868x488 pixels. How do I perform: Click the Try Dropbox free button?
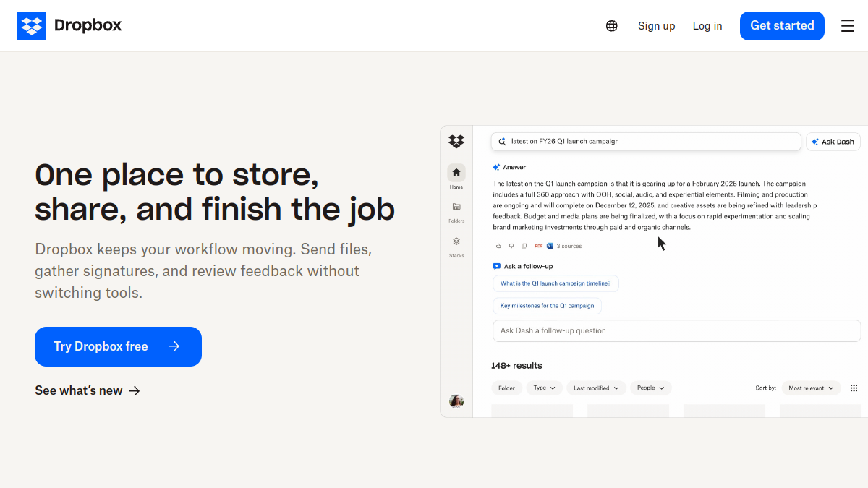coord(118,346)
